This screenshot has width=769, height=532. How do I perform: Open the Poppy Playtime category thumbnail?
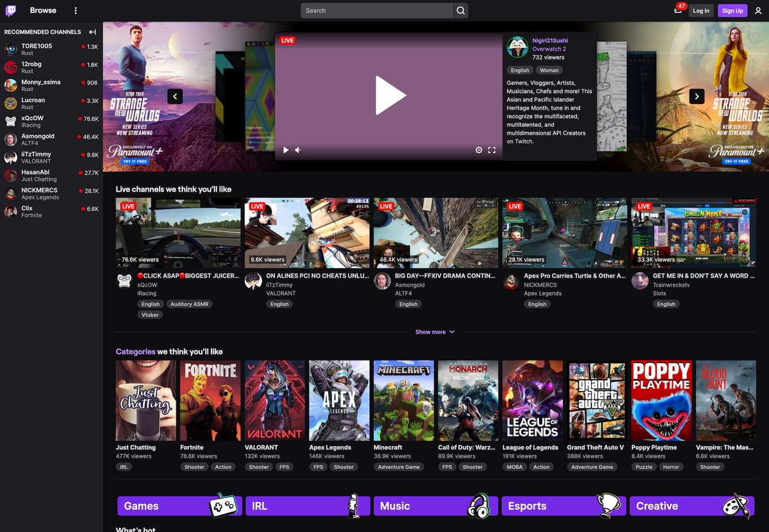[661, 400]
